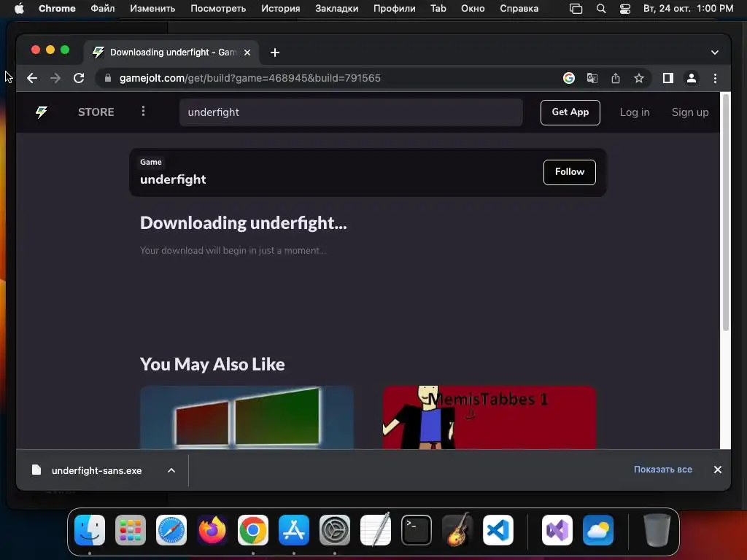The width and height of the screenshot is (747, 560).
Task: Click the underfight search field
Action: click(351, 112)
